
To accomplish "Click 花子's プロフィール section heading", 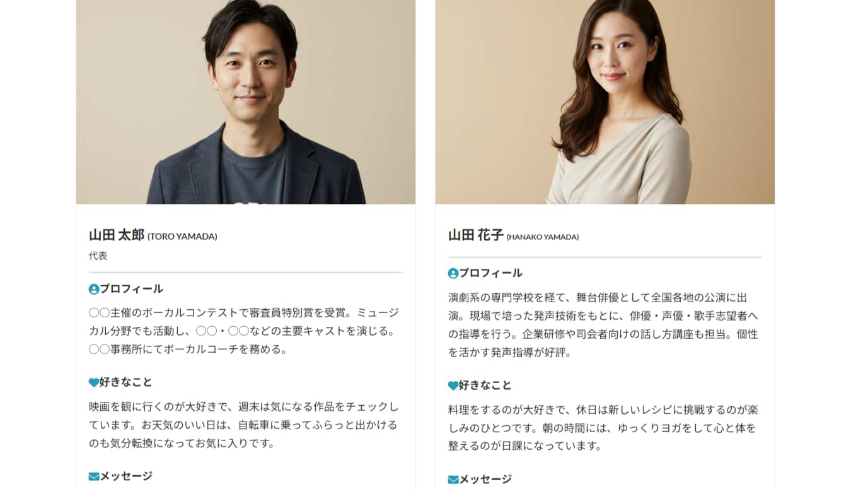I will tap(490, 273).
